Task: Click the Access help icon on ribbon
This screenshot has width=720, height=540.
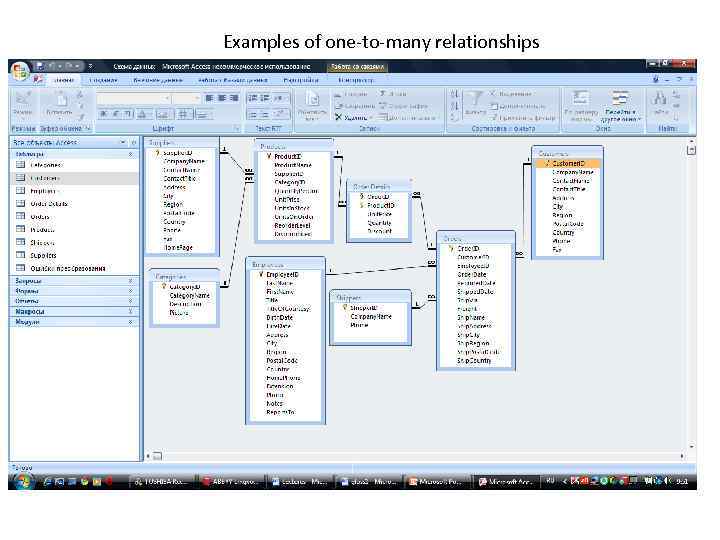Action: tap(656, 79)
